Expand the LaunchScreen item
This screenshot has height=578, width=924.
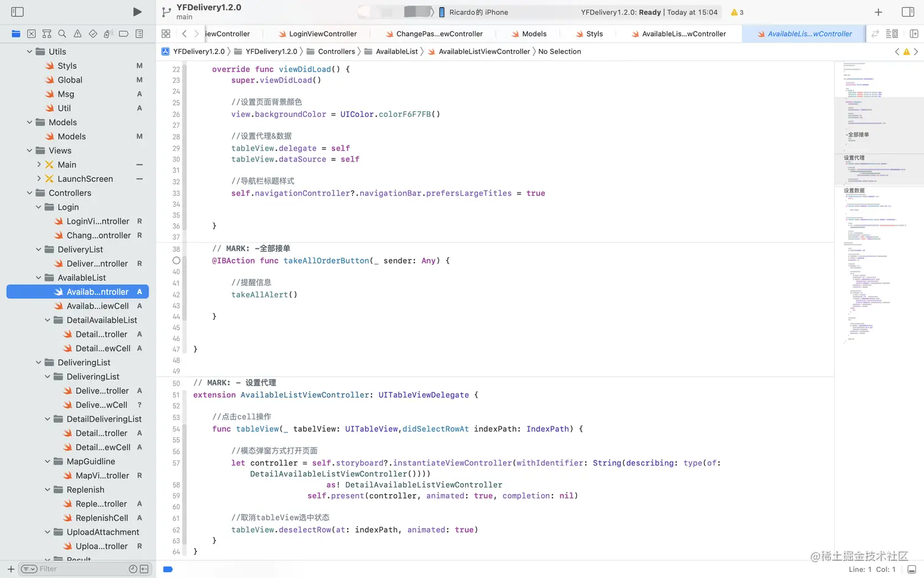click(38, 179)
